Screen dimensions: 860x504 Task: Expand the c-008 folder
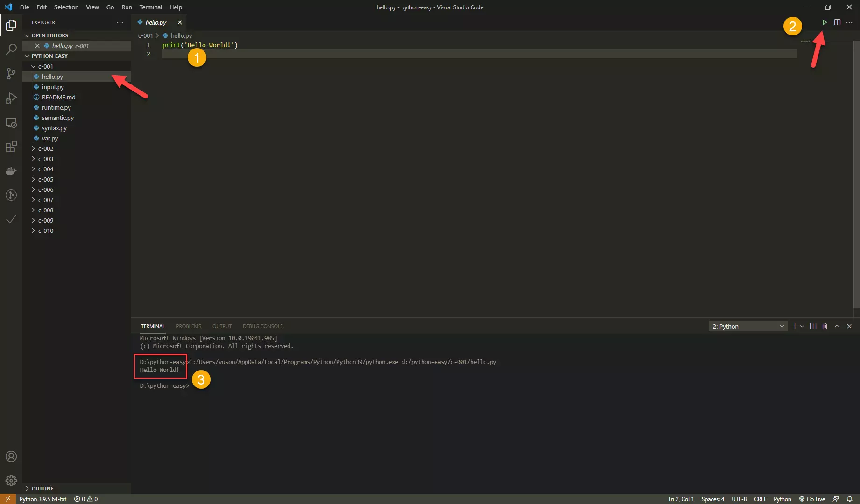pos(77,210)
